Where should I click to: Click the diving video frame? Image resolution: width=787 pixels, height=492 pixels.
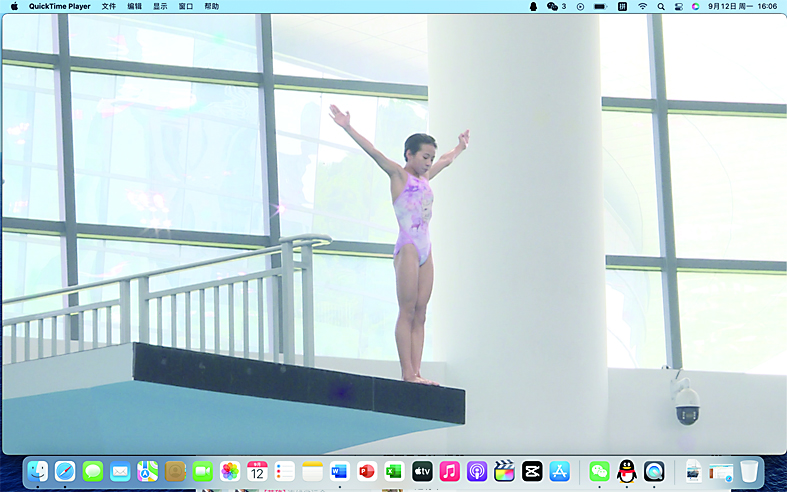(393, 230)
